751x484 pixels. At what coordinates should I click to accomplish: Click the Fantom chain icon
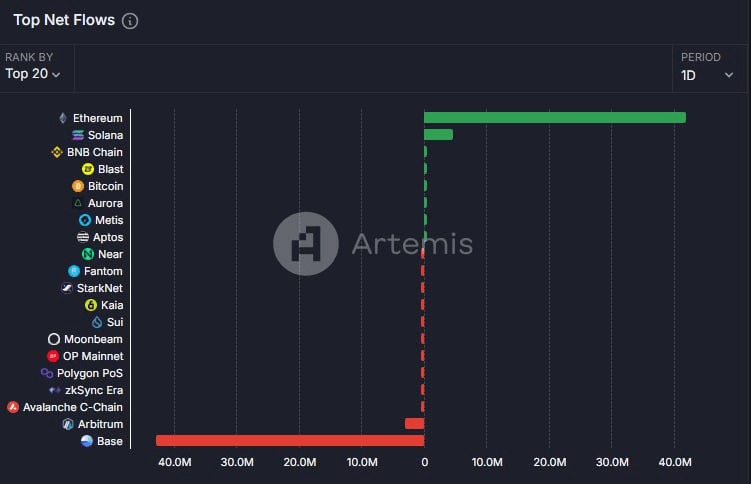(x=74, y=271)
